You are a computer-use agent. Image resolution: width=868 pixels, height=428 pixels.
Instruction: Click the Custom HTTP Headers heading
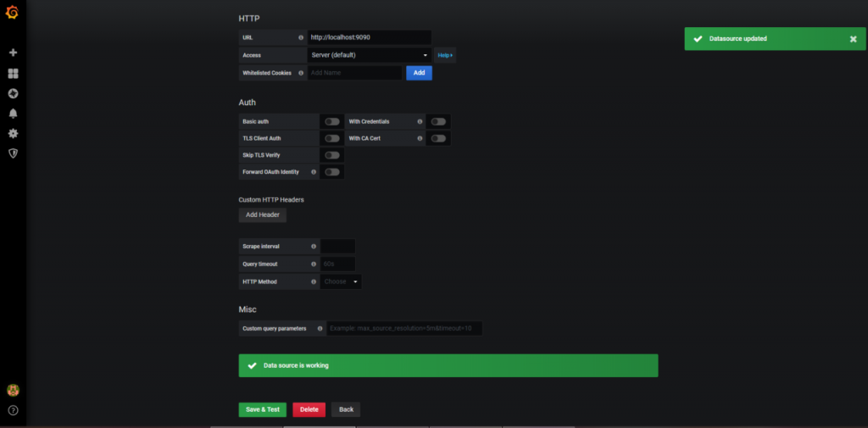click(271, 199)
